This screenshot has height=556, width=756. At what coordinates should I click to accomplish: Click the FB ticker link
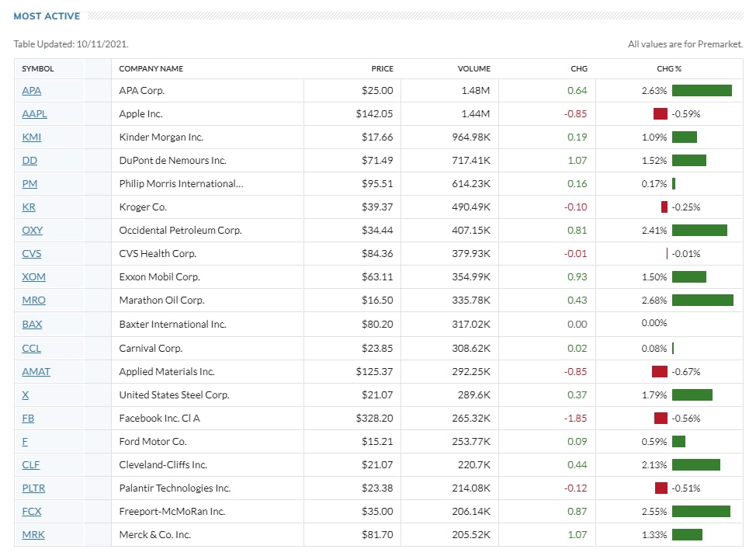pos(28,418)
